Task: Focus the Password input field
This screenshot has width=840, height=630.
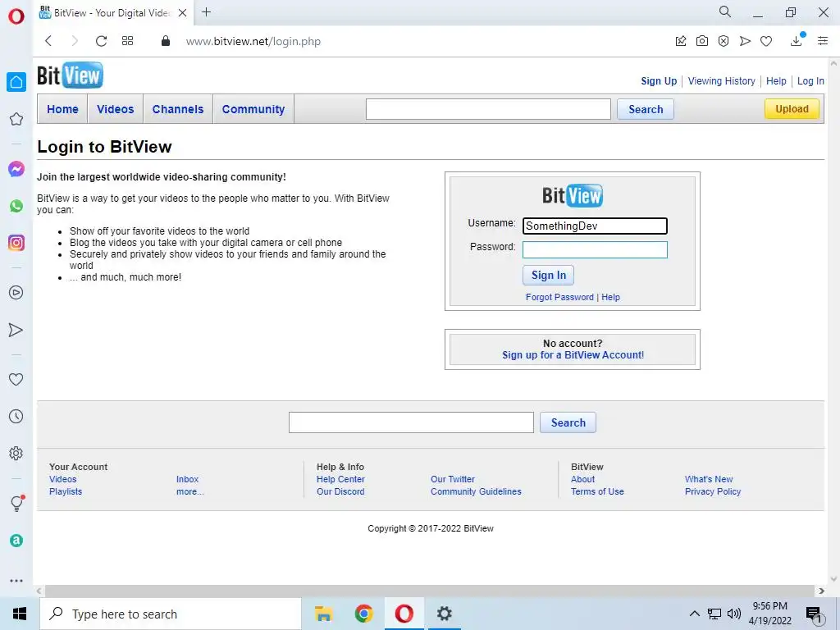Action: [595, 249]
